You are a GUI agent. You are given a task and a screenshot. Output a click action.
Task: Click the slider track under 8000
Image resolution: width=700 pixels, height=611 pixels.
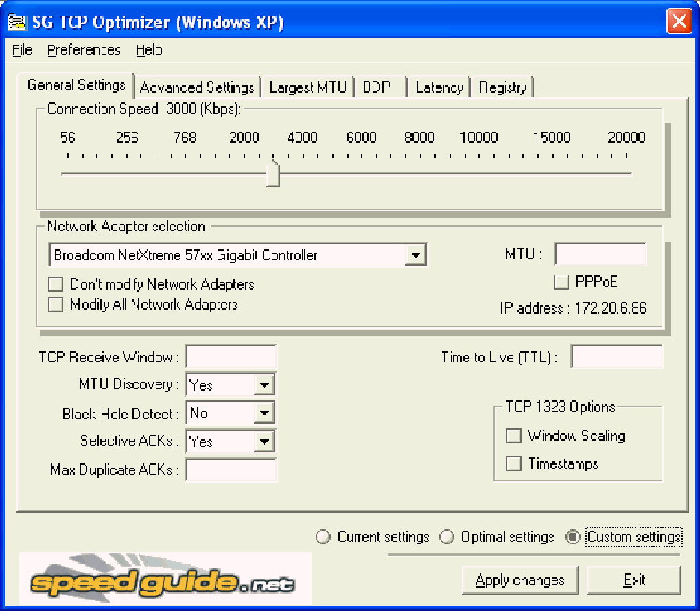tap(419, 173)
